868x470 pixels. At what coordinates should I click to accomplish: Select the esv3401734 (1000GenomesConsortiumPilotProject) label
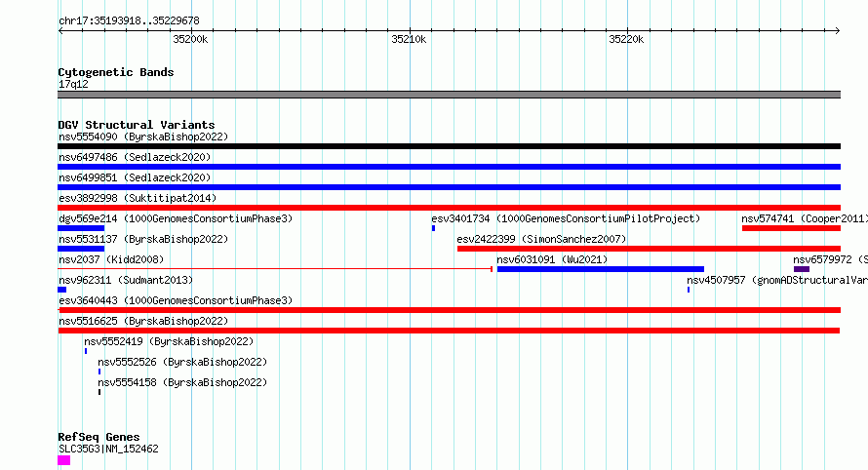pos(566,218)
